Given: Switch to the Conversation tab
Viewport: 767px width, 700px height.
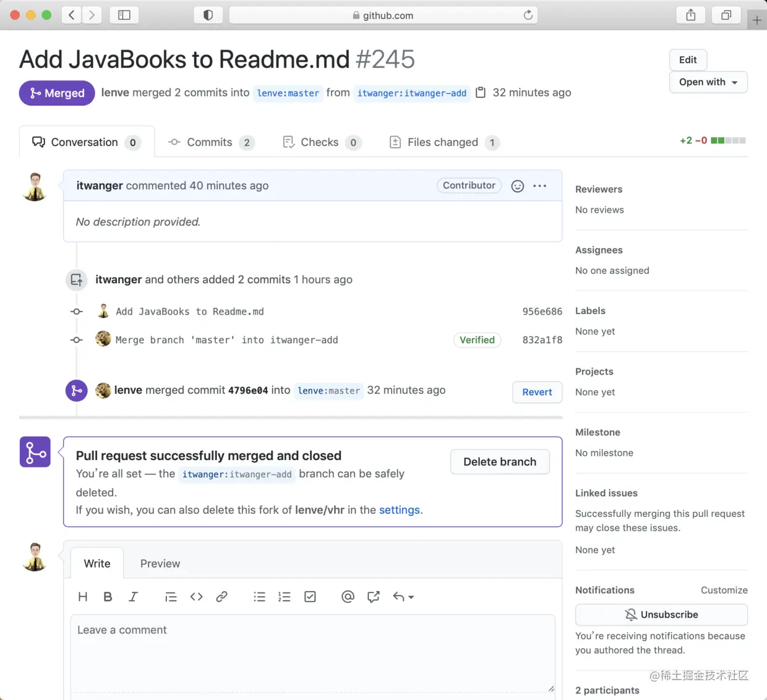Looking at the screenshot, I should (87, 142).
